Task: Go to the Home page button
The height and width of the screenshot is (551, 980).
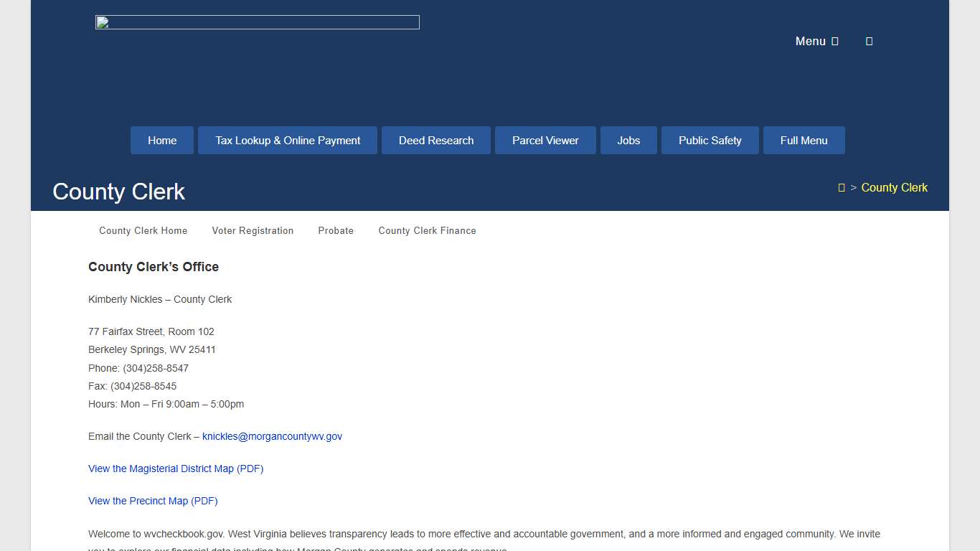Action: pos(162,141)
